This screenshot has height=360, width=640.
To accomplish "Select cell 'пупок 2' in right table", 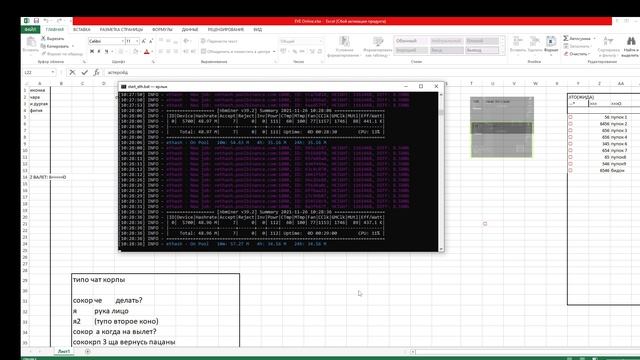I will click(x=619, y=124).
